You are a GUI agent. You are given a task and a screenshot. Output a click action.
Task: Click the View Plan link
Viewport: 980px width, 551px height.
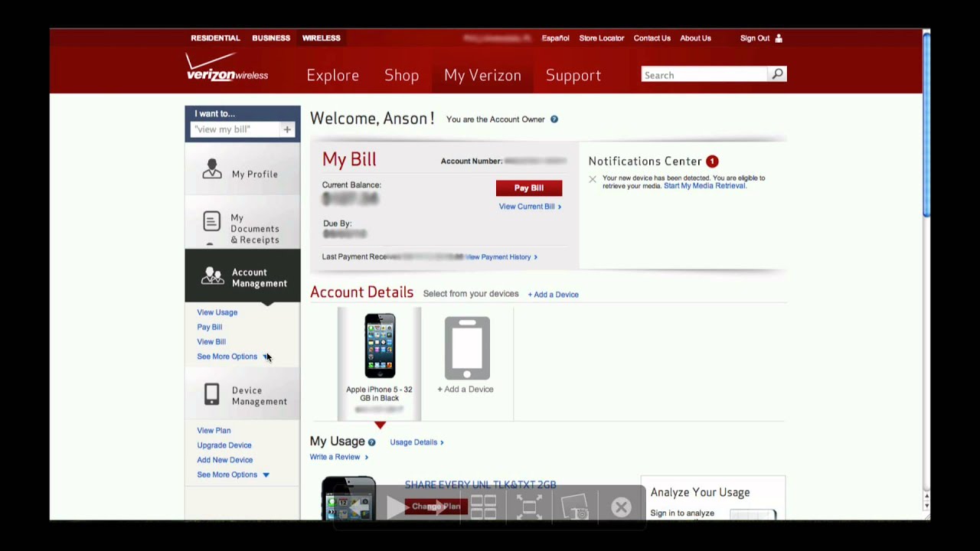pyautogui.click(x=214, y=431)
